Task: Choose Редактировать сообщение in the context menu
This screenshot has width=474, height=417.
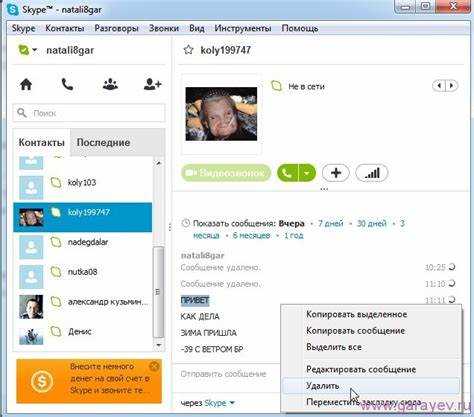Action: click(361, 369)
